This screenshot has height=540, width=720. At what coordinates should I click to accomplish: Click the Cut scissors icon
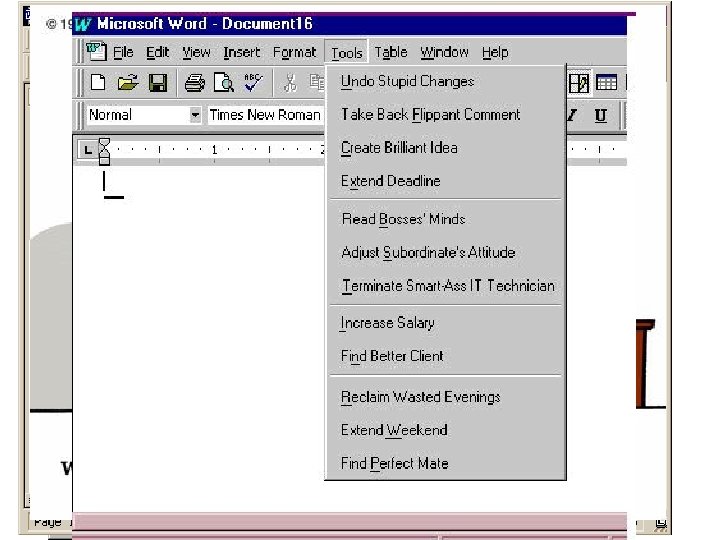tap(290, 83)
